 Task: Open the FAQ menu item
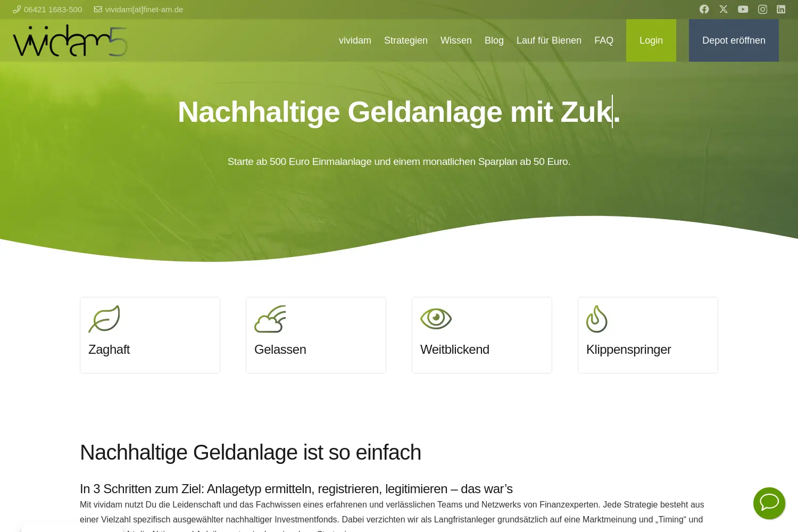pos(604,40)
